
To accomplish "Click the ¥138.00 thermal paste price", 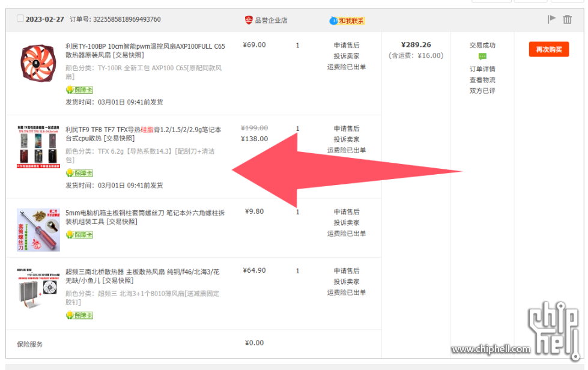I will coord(254,139).
